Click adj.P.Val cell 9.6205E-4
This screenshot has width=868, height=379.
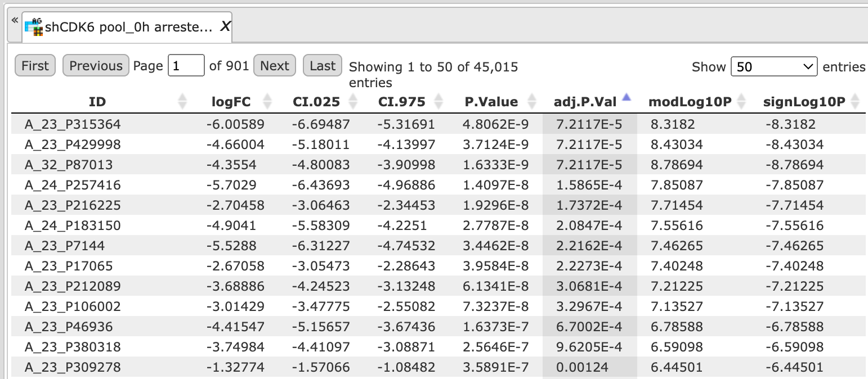pos(589,347)
